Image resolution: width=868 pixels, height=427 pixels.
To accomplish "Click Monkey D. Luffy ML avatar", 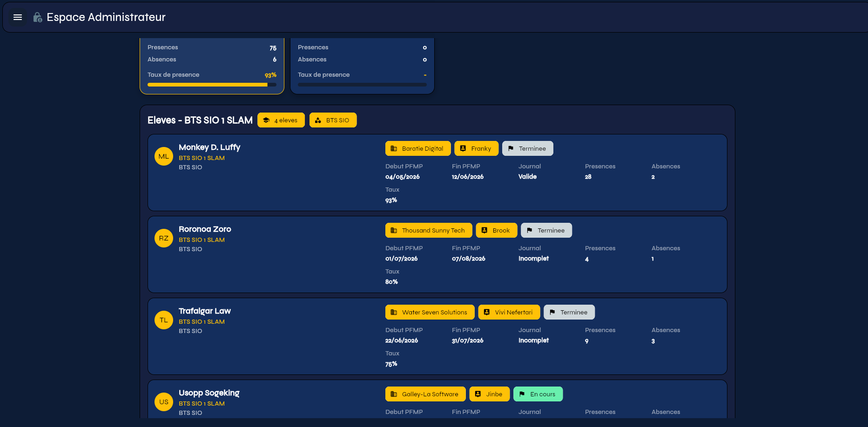I will coord(164,156).
